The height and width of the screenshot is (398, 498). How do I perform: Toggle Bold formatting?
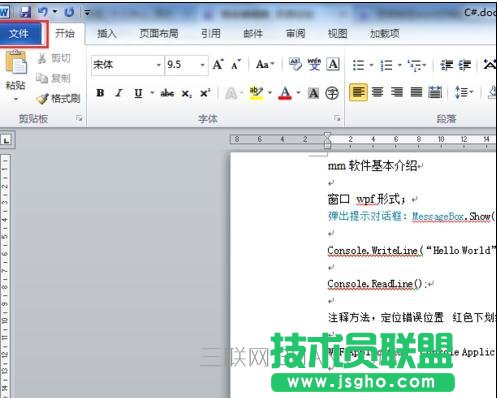click(100, 93)
